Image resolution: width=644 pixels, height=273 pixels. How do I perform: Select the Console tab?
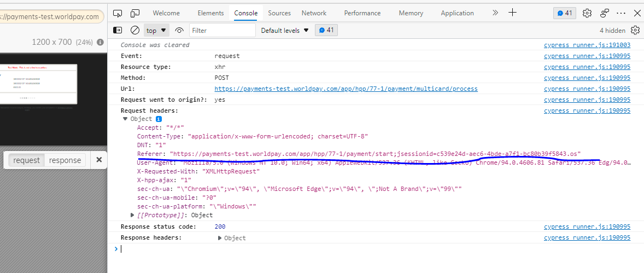coord(245,13)
